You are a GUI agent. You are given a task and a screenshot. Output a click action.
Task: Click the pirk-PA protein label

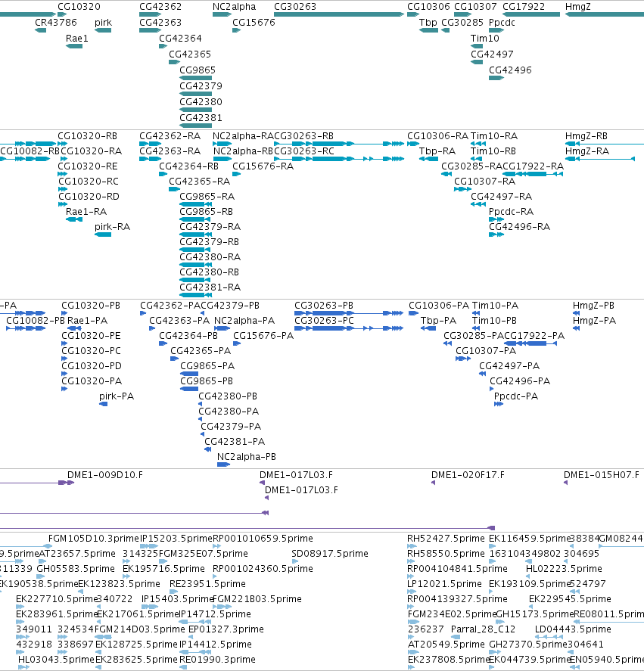(117, 396)
